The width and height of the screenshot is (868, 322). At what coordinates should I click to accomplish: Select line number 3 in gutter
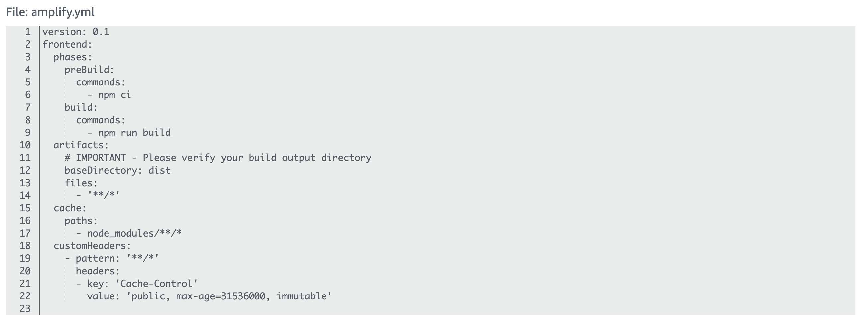point(28,57)
